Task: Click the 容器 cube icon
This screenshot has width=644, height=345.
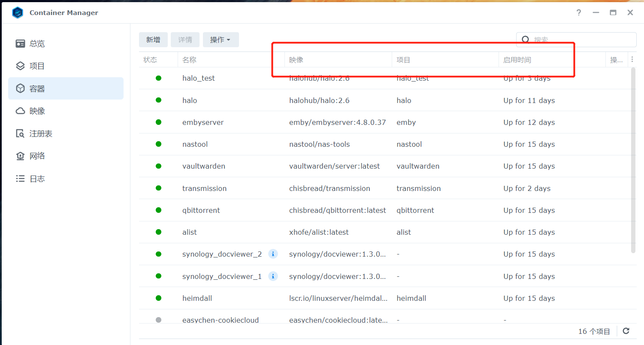Action: pyautogui.click(x=20, y=88)
